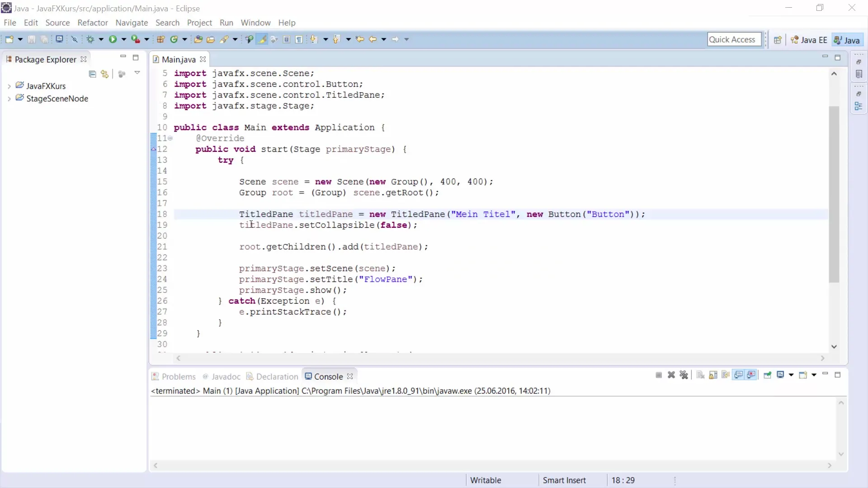868x488 pixels.
Task: Switch to the Java perspective
Action: 847,40
